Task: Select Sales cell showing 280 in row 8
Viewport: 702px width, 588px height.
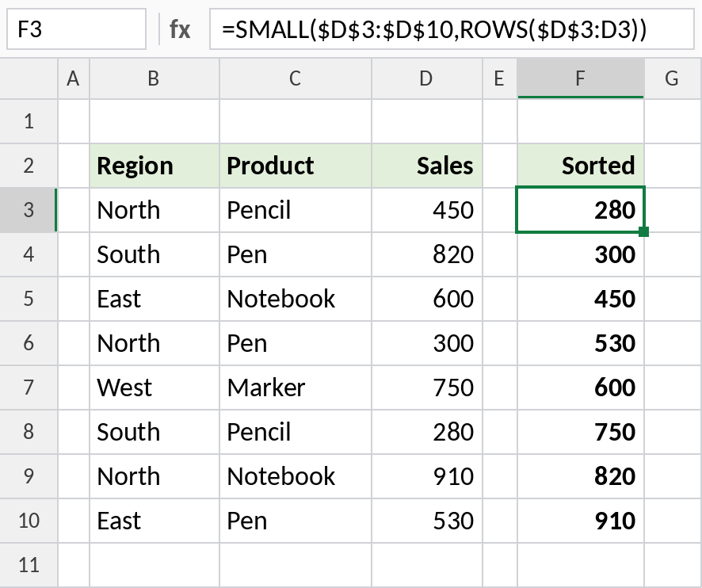Action: tap(427, 432)
